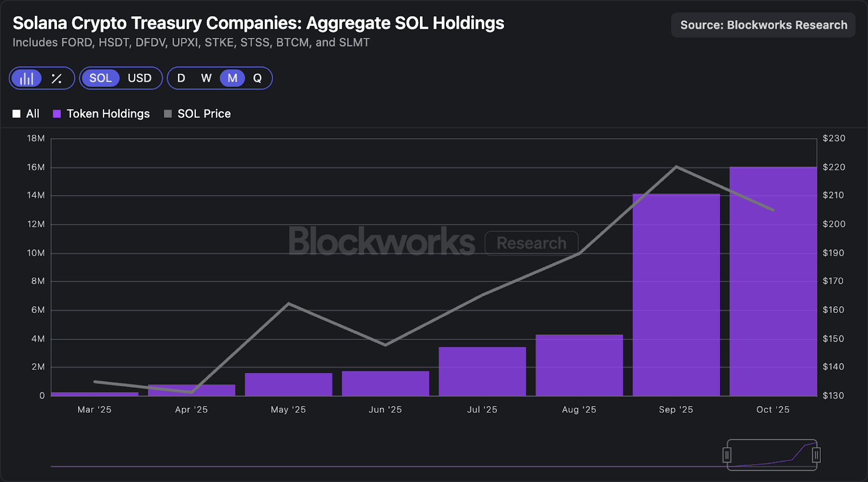Click the '4M' left axis value
This screenshot has width=868, height=482.
click(38, 339)
